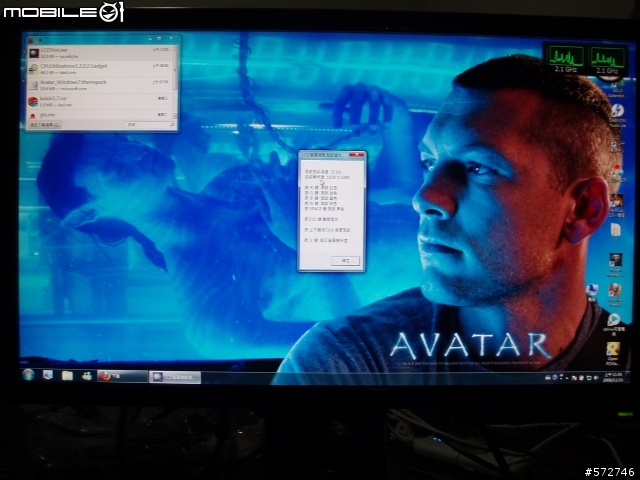Click the volume icon in system tray
The height and width of the screenshot is (480, 640).
point(596,378)
